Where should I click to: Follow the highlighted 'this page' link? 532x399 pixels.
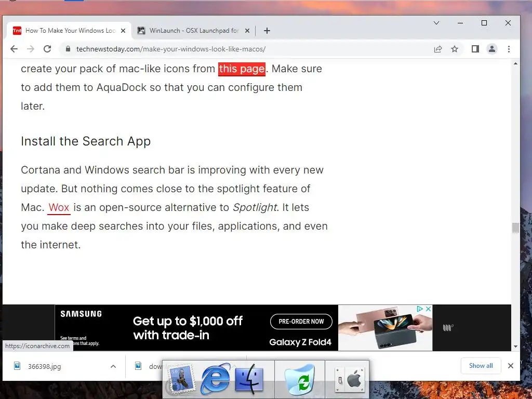[242, 69]
